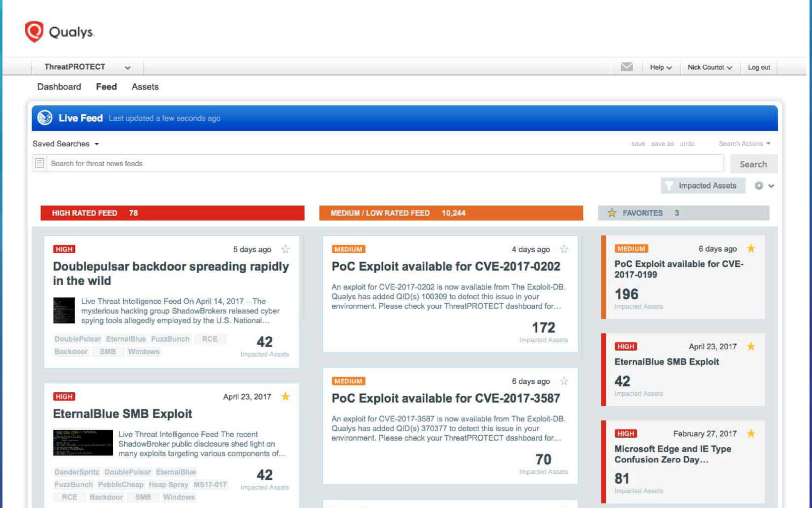Open the settings gear icon
Viewport: 812px width, 508px height.
tap(759, 185)
